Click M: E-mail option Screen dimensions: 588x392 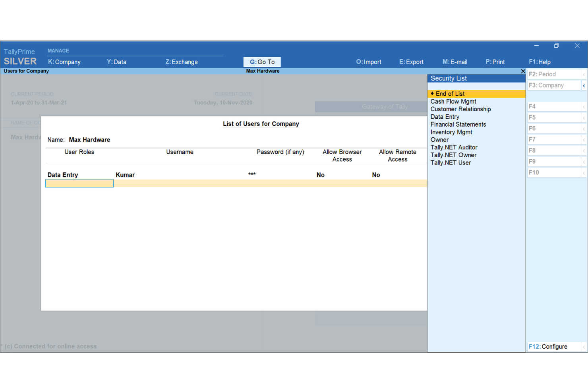[x=455, y=62]
